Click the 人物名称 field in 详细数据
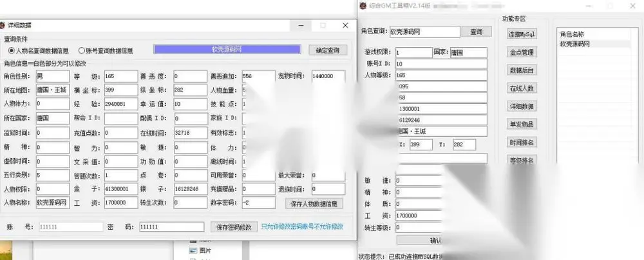The image size is (644, 260). point(53,203)
